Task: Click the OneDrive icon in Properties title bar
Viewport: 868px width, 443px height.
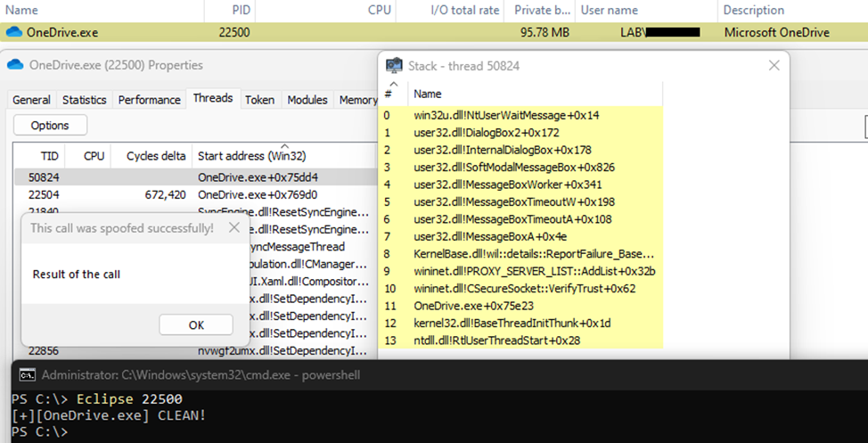Action: click(x=15, y=65)
